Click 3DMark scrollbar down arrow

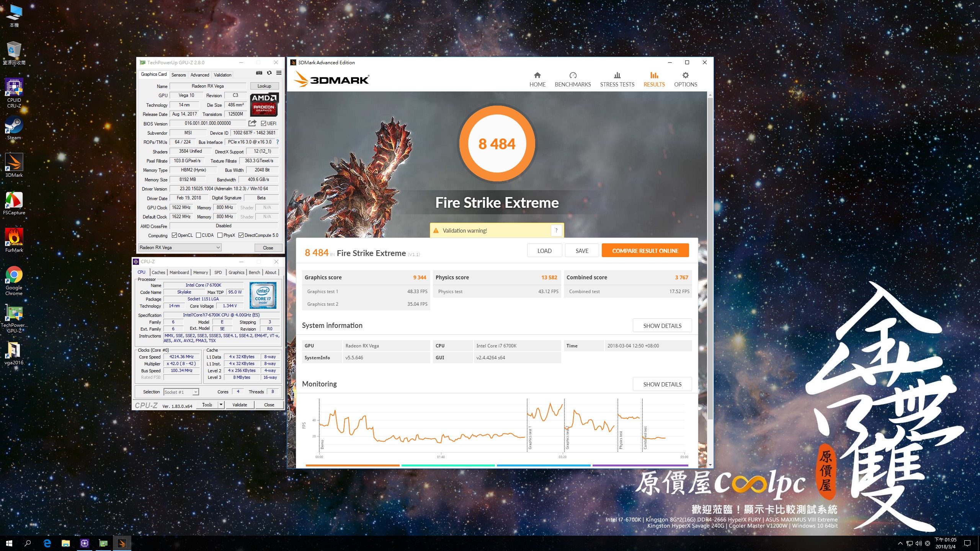coord(710,465)
